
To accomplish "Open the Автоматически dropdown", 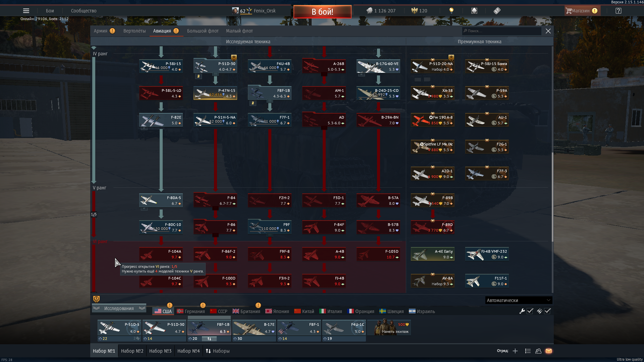I will pos(519,300).
